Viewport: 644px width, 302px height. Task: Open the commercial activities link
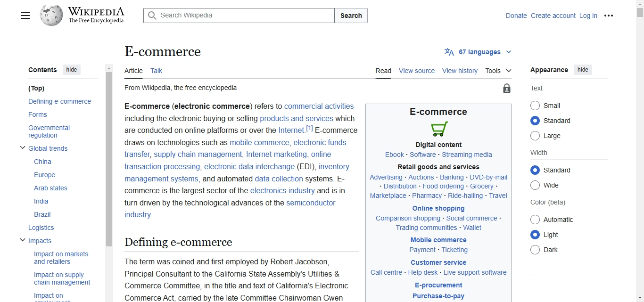point(319,106)
